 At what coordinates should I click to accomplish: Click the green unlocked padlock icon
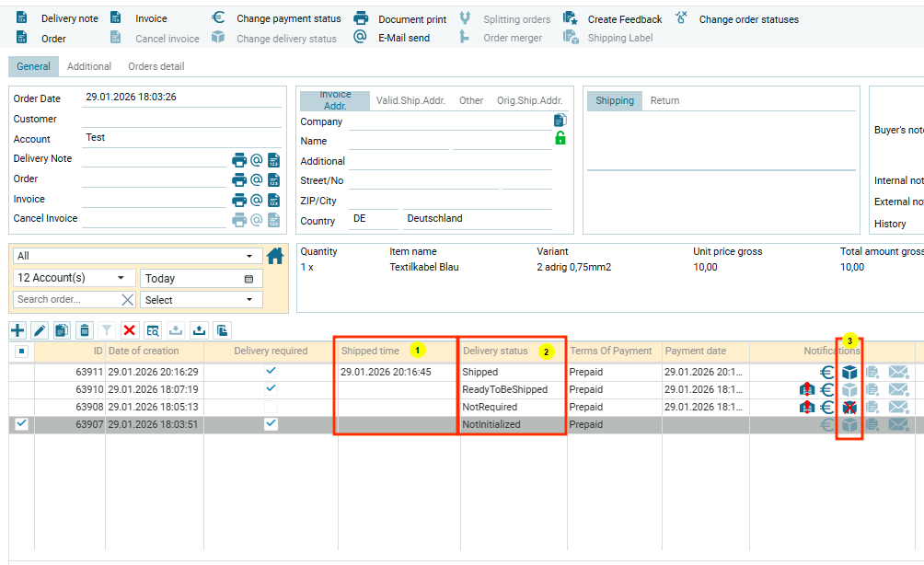tap(560, 138)
